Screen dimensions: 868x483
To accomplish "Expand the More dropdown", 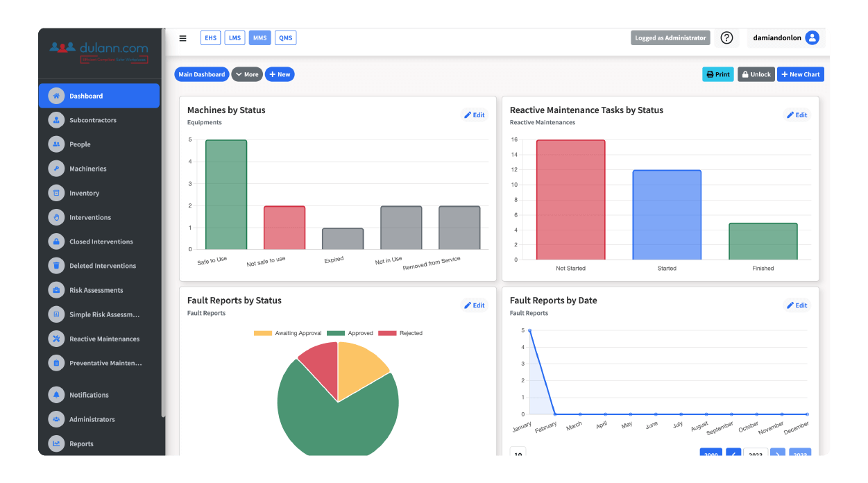I will [247, 74].
